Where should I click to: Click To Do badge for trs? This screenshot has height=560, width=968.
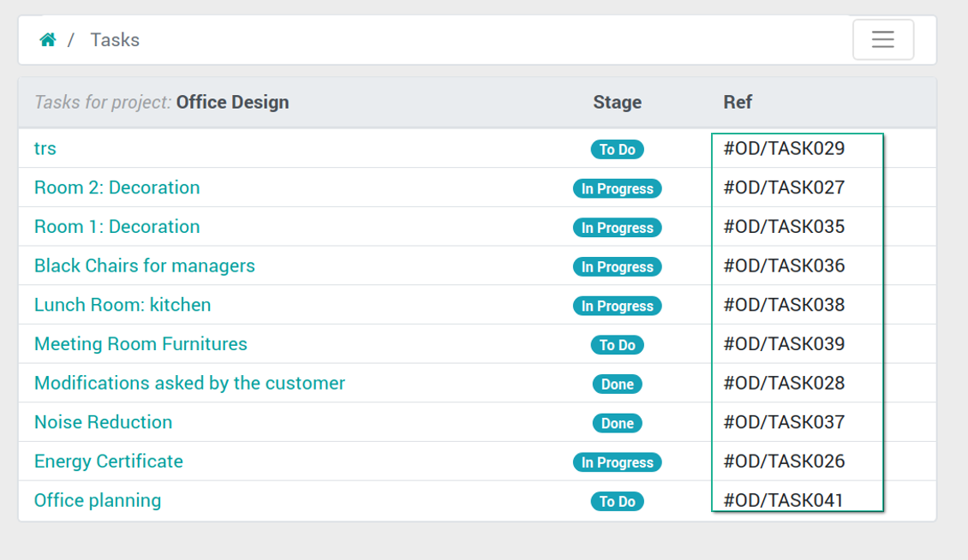[x=618, y=149]
